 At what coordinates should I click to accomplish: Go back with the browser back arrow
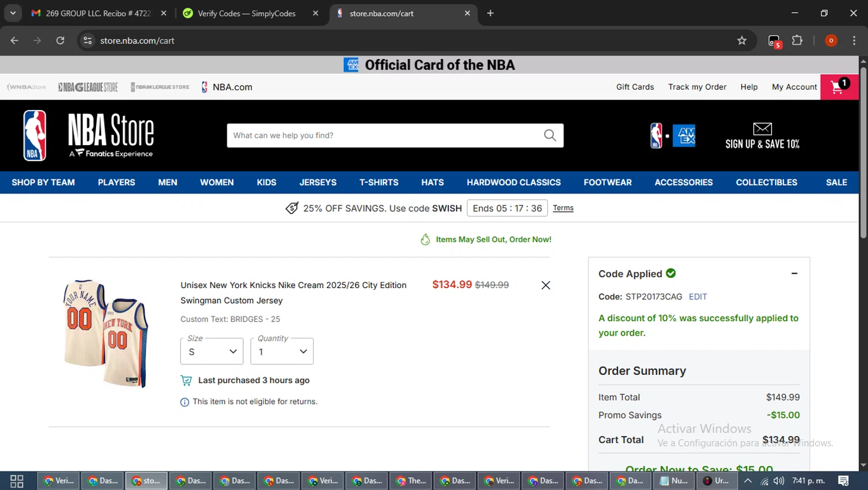(x=14, y=40)
